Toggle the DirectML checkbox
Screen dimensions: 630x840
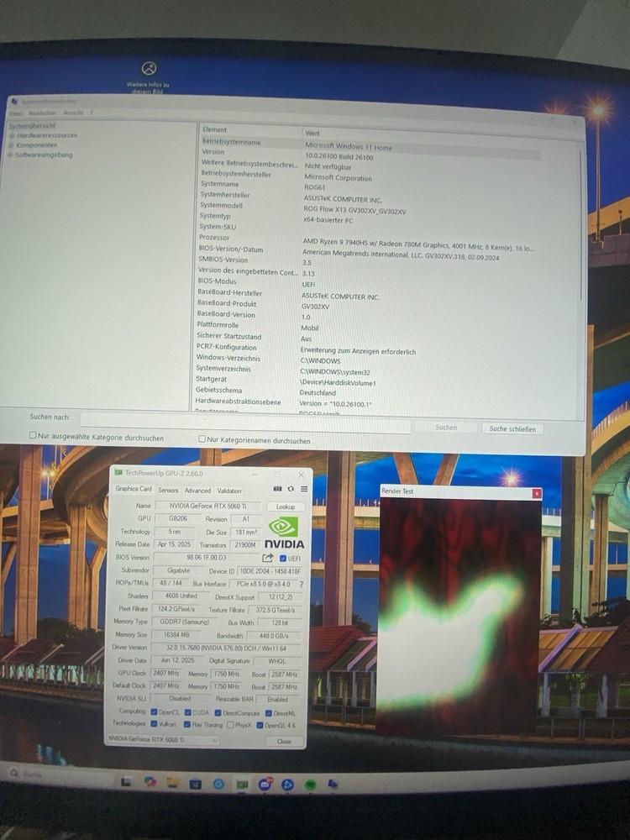(269, 713)
